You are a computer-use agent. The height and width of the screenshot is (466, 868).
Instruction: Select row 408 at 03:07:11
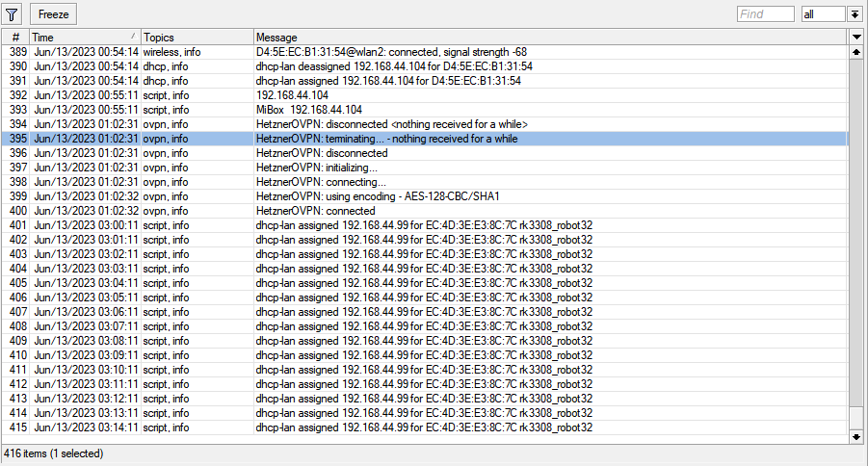[425, 326]
